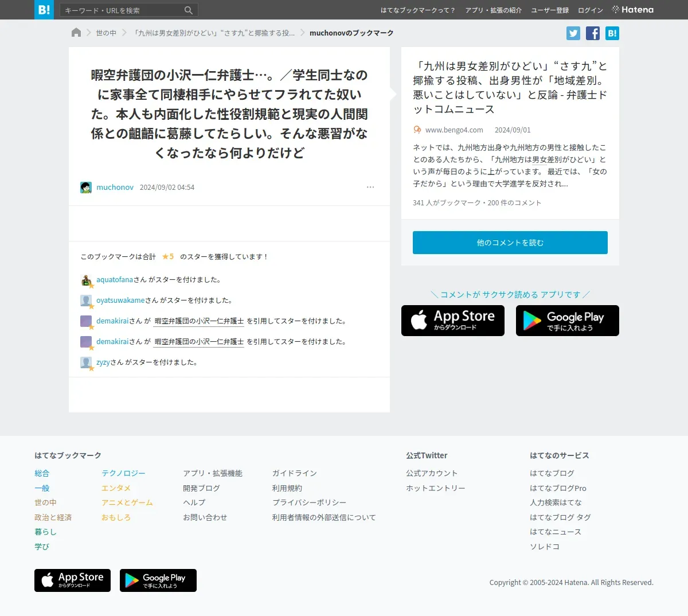Open アプリ・拡張機能 footer link
The image size is (688, 616).
[213, 473]
